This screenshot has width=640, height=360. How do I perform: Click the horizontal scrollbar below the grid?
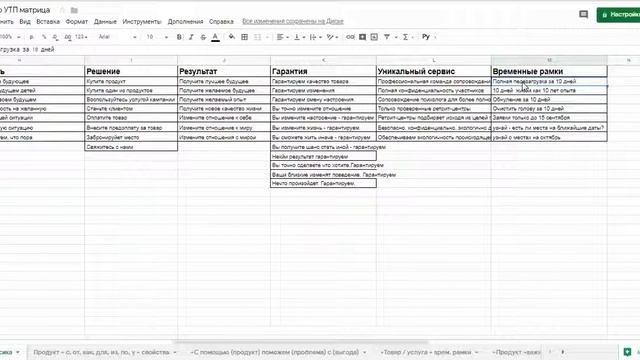(x=302, y=342)
